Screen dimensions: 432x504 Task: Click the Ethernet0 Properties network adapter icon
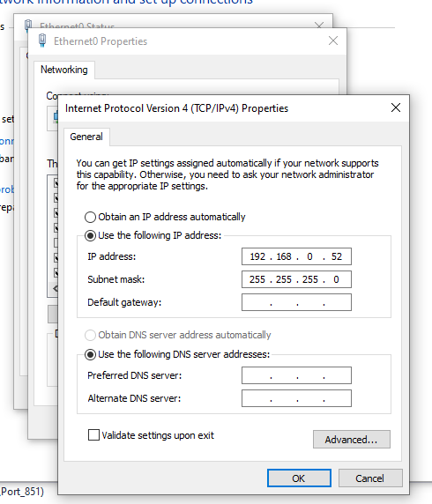[42, 41]
